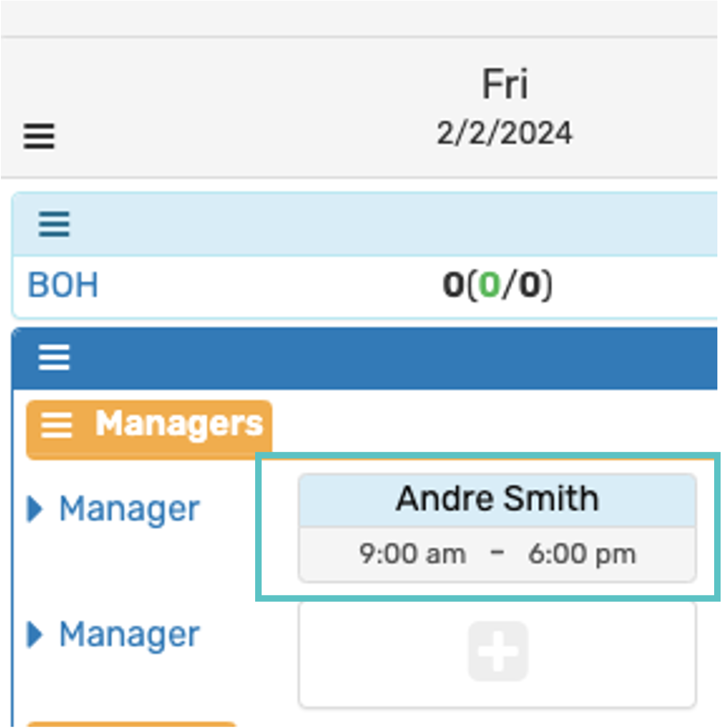Click the first Manager position label
The image size is (722, 728).
[129, 509]
